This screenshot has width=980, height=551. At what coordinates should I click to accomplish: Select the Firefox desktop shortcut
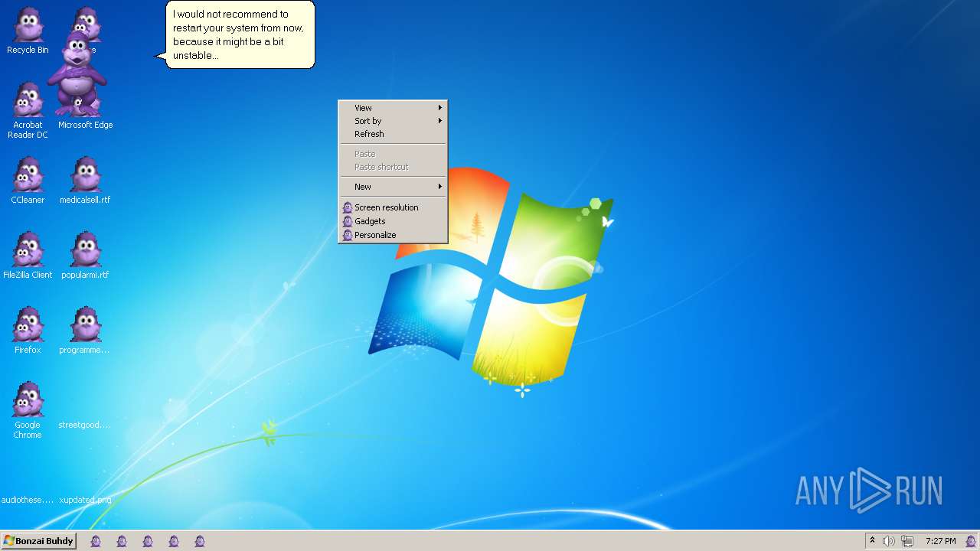coord(28,331)
